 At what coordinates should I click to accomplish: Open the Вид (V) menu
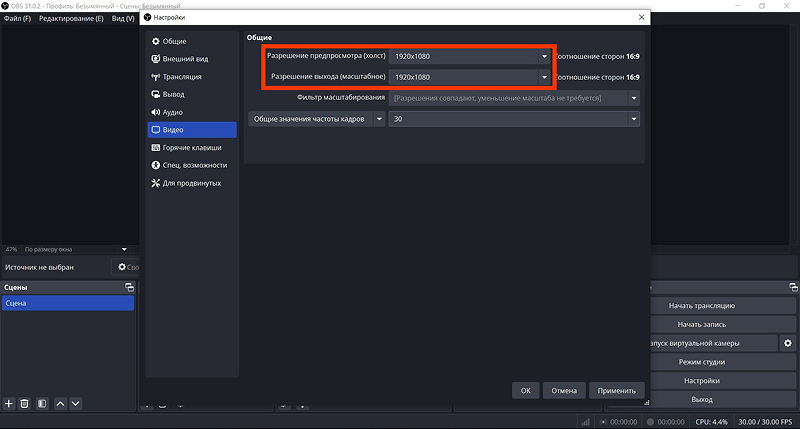coord(123,18)
